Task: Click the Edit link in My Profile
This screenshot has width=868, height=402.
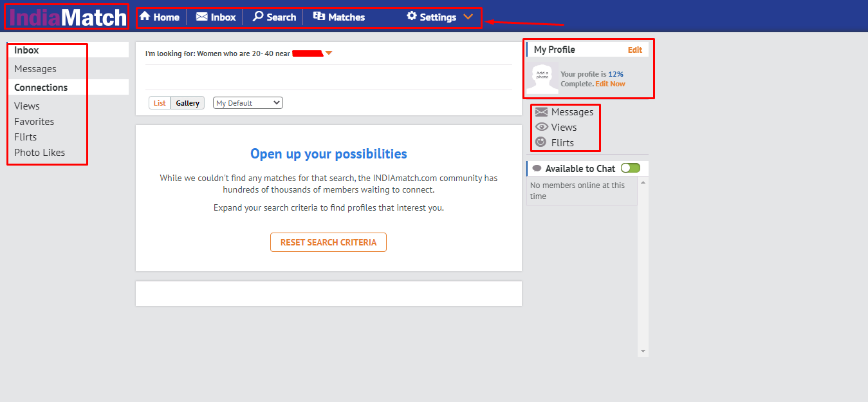Action: (x=635, y=50)
